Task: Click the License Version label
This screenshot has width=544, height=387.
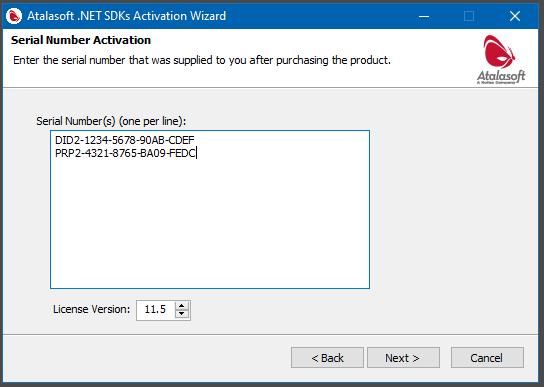Action: tap(92, 309)
